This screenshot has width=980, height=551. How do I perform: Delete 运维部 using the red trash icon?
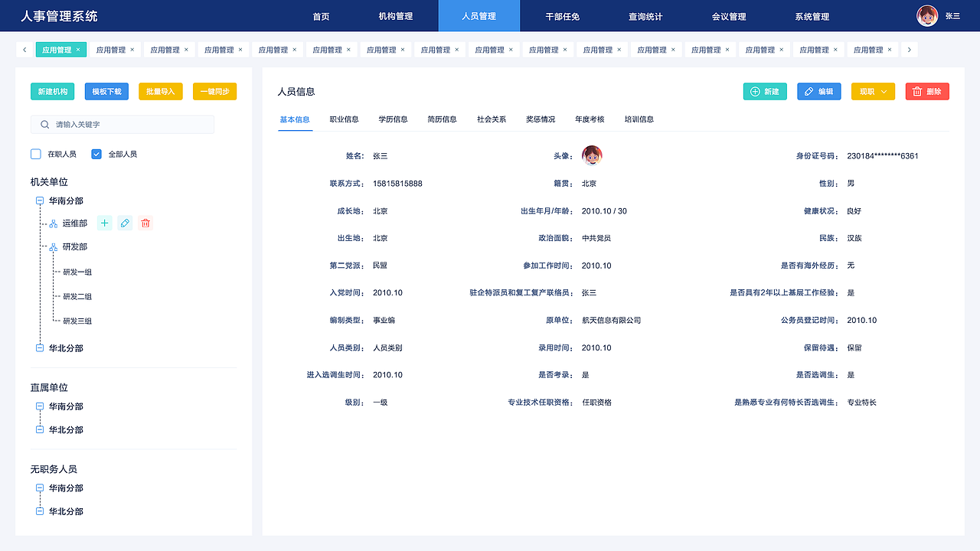pyautogui.click(x=145, y=223)
